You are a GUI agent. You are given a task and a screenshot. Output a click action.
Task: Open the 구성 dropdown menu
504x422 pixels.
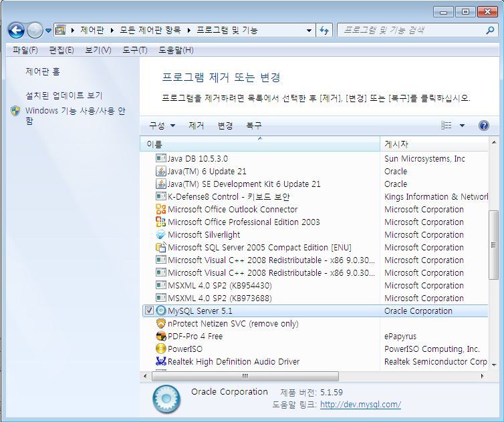pos(162,126)
